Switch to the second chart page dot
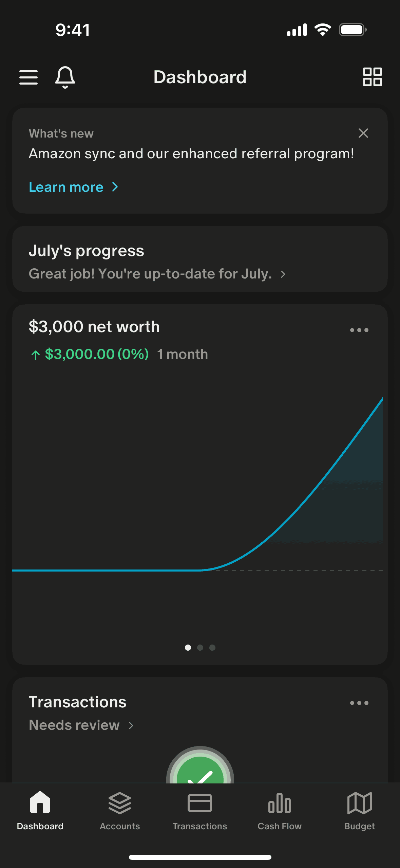 (200, 648)
